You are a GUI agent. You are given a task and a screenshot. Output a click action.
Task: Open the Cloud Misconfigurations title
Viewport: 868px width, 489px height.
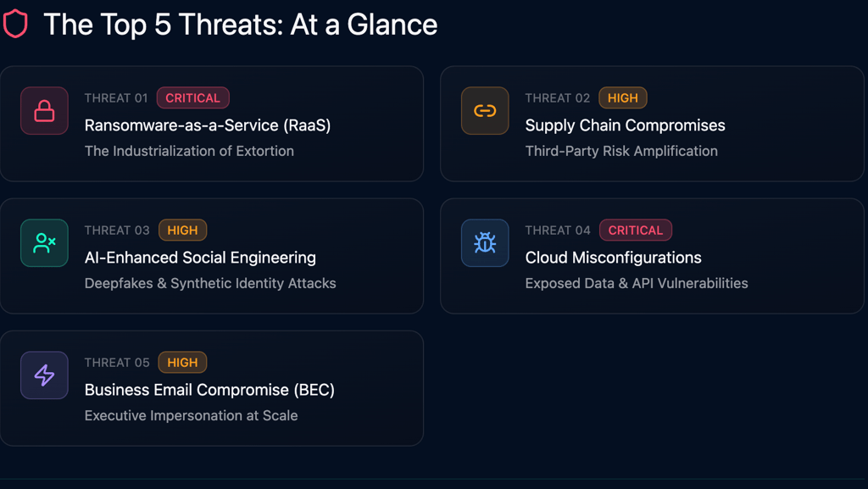click(614, 258)
